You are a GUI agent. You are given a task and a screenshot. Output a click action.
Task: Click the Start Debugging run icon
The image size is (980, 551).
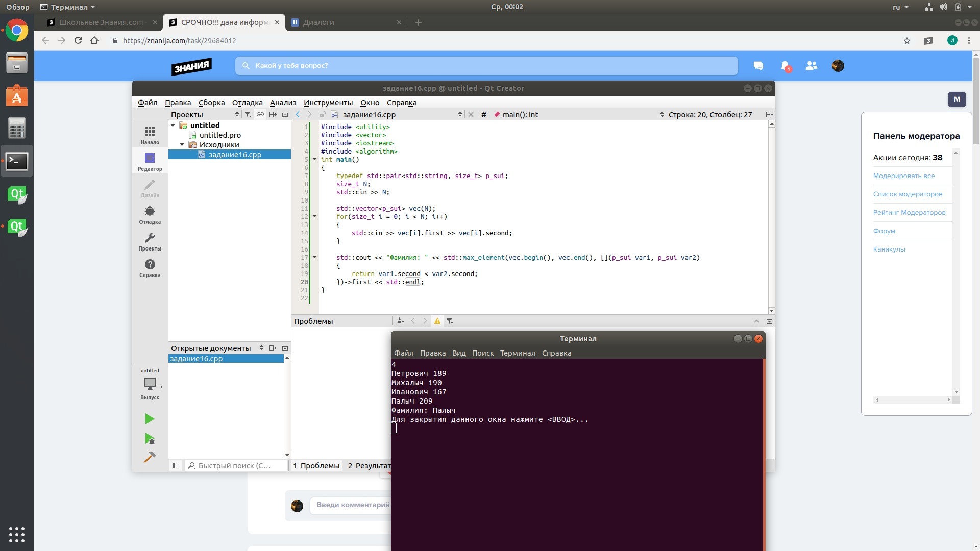pos(150,439)
